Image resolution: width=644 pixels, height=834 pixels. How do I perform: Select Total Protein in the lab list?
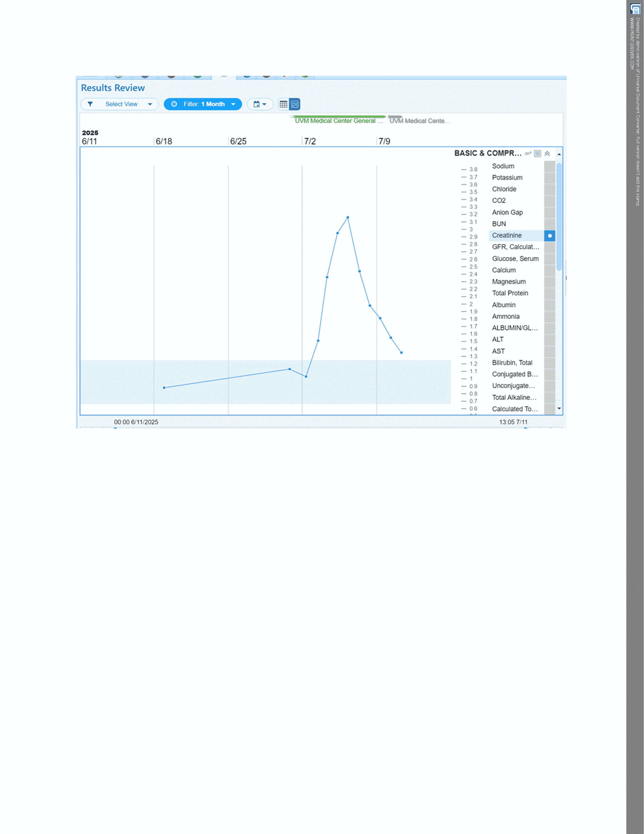510,293
